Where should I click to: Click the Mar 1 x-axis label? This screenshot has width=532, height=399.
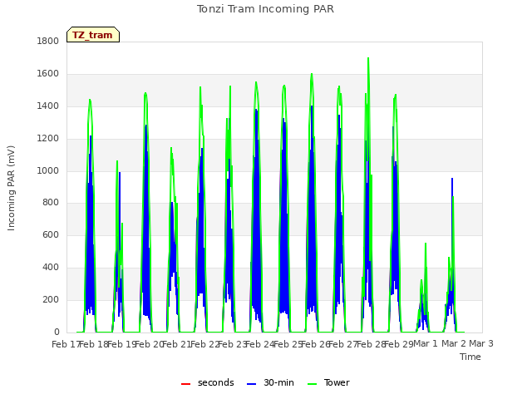pos(426,343)
